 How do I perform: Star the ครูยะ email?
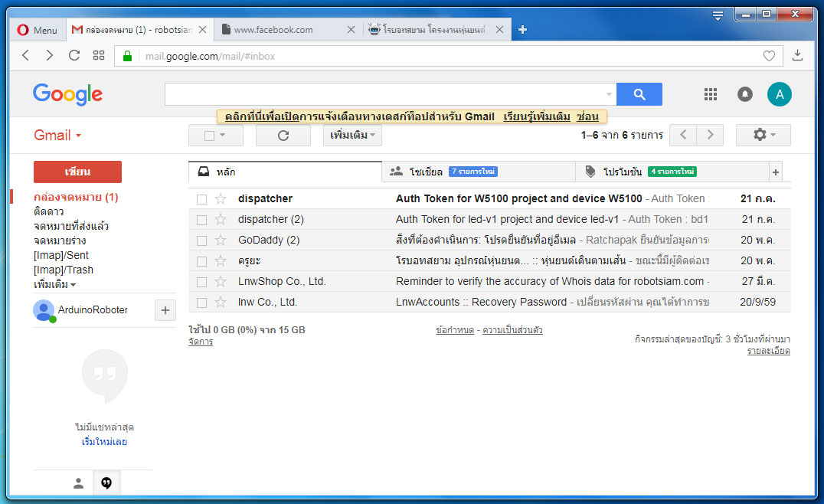221,260
